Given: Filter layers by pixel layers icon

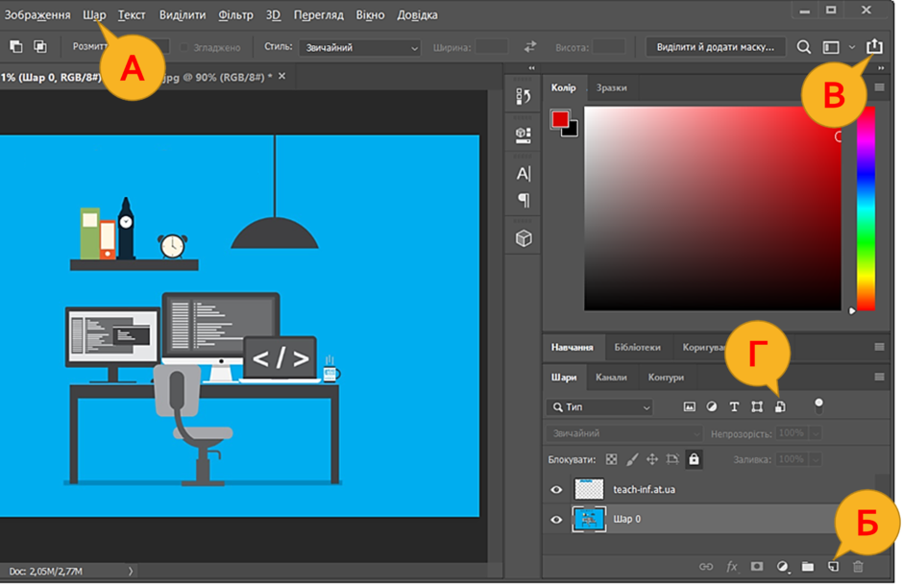Looking at the screenshot, I should (x=690, y=407).
